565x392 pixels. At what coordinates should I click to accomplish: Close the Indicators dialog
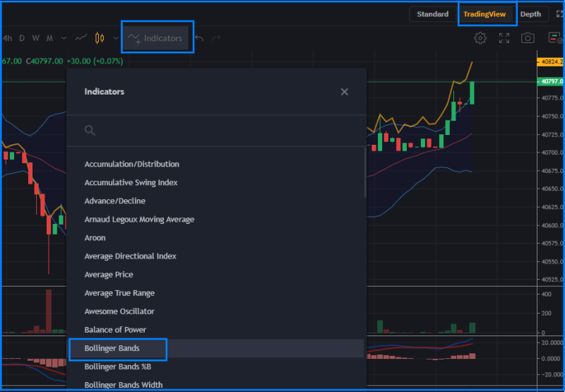[x=345, y=92]
